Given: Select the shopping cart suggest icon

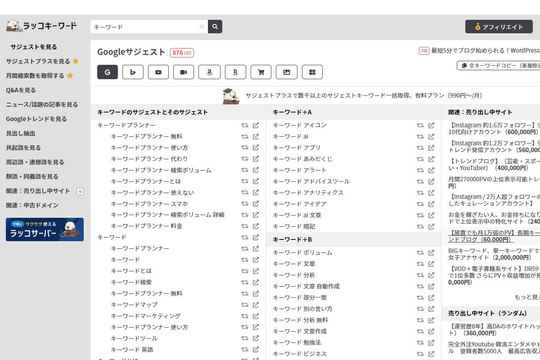Looking at the screenshot, I should tap(261, 72).
